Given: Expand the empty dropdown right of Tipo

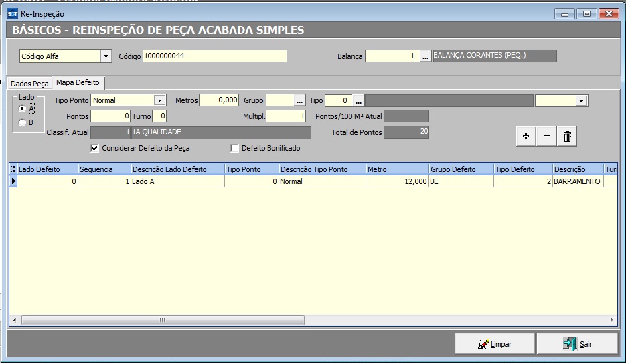Looking at the screenshot, I should (581, 100).
